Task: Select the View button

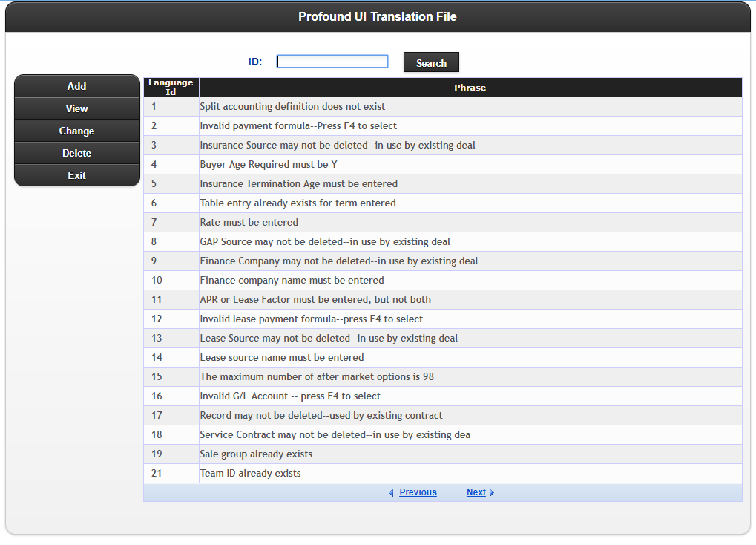Action: (76, 108)
